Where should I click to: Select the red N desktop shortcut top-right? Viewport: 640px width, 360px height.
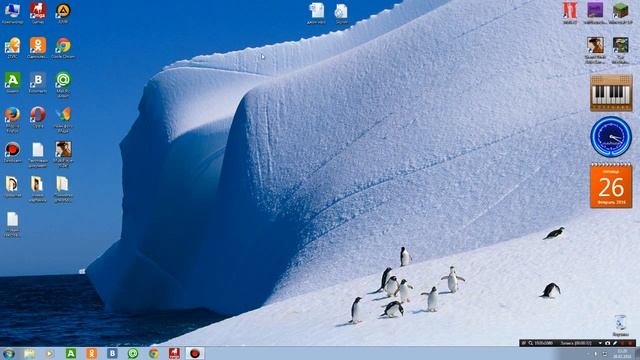point(570,12)
